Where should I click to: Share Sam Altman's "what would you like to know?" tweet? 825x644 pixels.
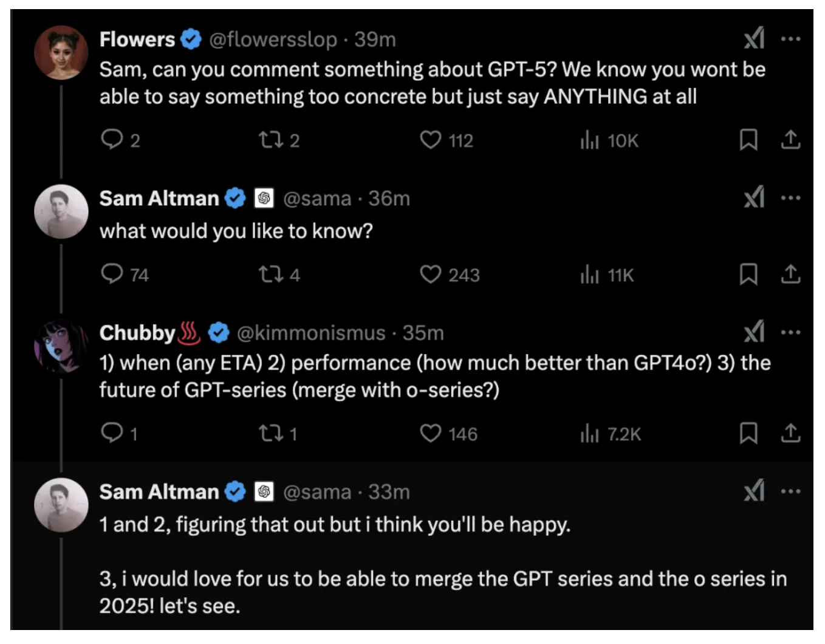pyautogui.click(x=790, y=275)
